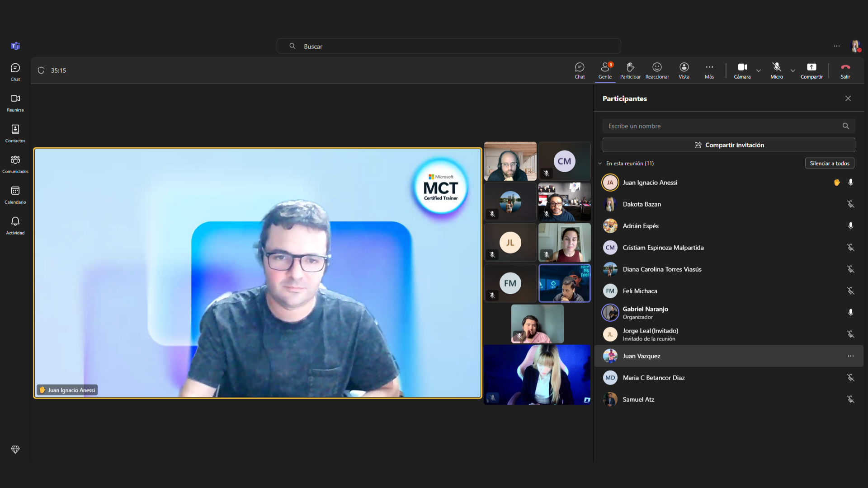Open Calendario in the left sidebar
This screenshot has width=868, height=488.
(15, 195)
